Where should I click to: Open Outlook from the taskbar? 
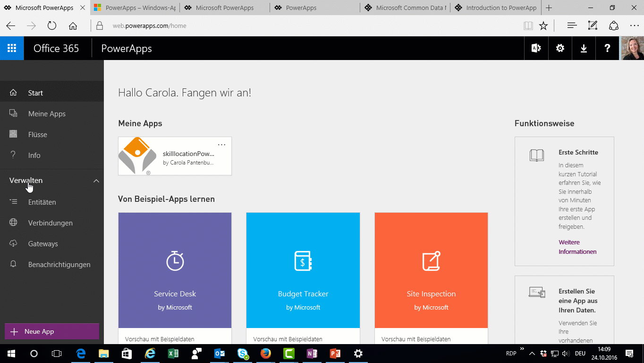pos(220,354)
